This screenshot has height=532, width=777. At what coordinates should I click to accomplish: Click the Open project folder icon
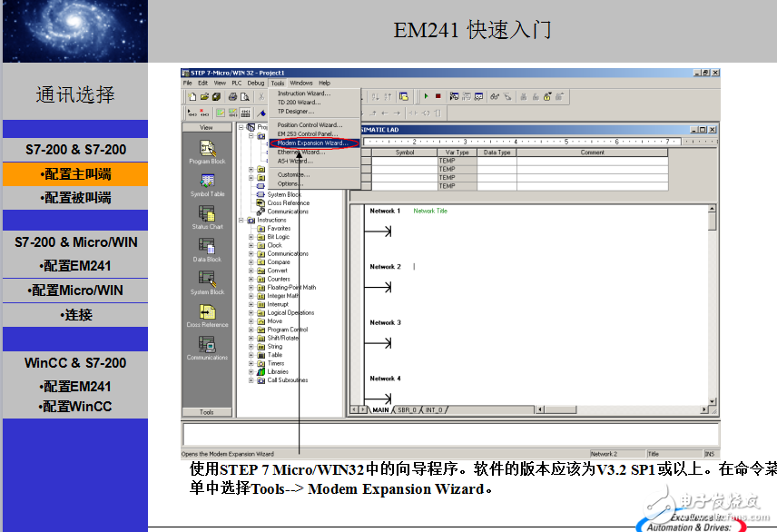click(204, 96)
